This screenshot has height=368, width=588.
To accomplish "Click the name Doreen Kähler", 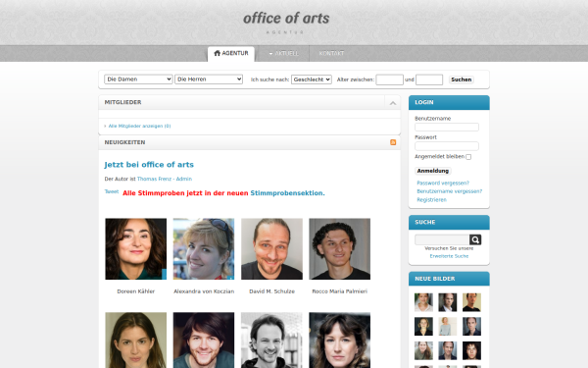I will coord(136,291).
